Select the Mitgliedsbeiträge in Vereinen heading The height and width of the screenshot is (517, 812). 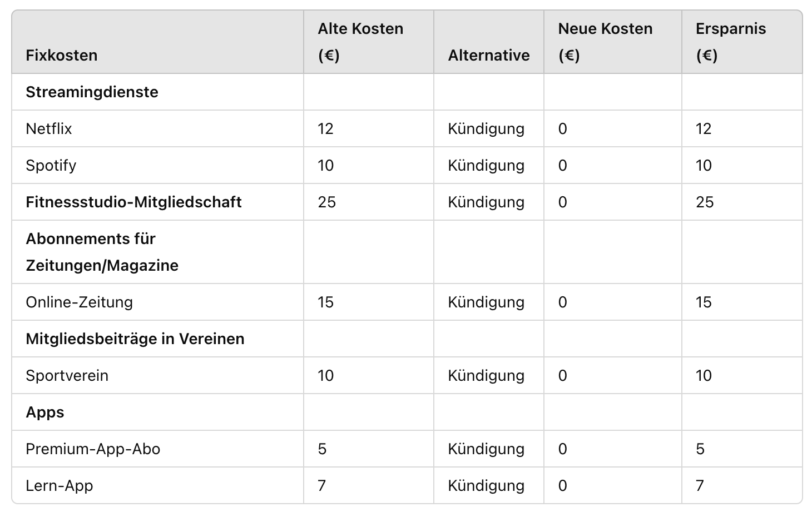click(135, 339)
